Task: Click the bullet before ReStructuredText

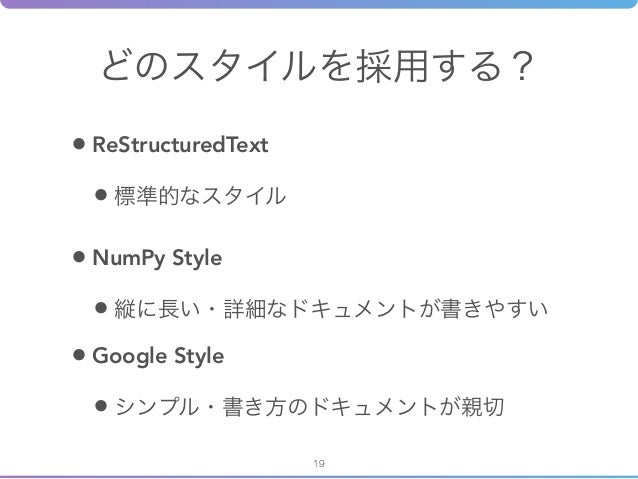Action: point(79,144)
